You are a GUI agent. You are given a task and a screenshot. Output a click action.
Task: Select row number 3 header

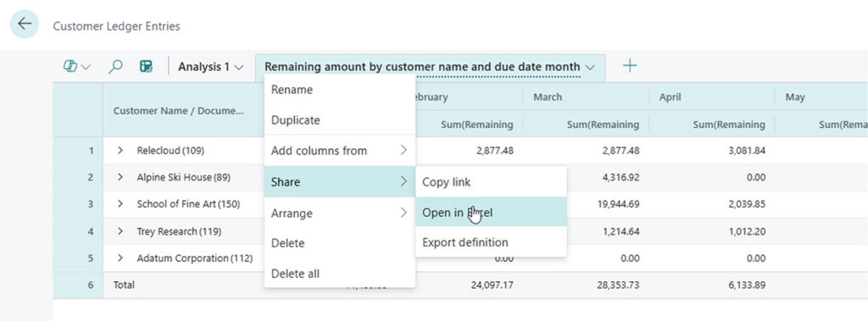[x=78, y=204]
